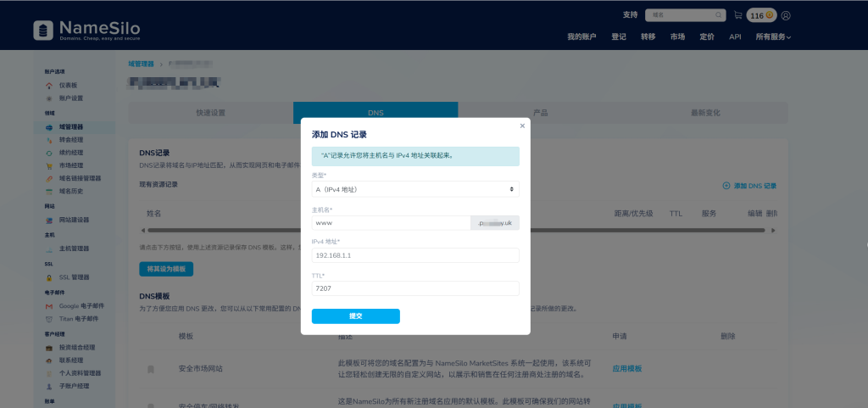
Task: Click the 主机名 input field containing www
Action: click(x=391, y=223)
